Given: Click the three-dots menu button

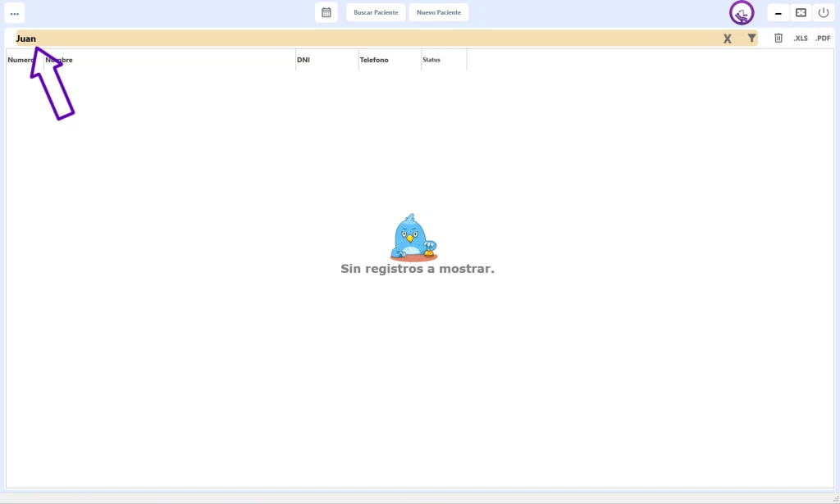Looking at the screenshot, I should (15, 13).
